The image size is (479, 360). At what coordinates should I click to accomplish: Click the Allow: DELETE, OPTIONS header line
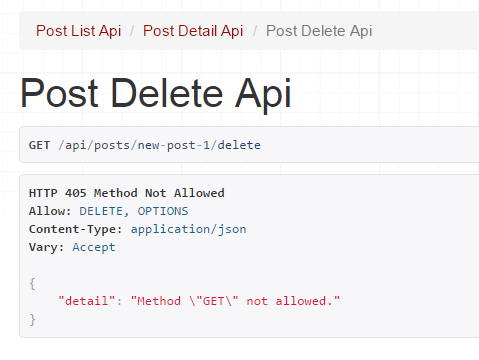click(109, 211)
